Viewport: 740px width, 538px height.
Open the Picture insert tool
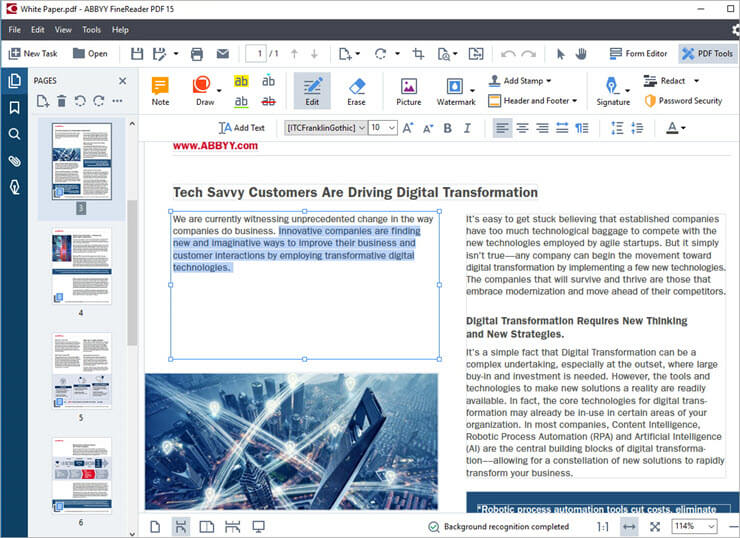pos(408,90)
